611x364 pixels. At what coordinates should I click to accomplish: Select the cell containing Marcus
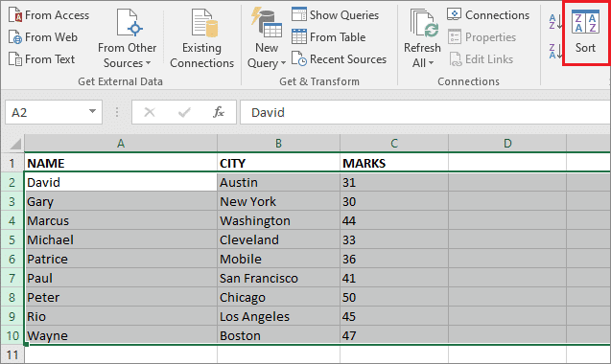[x=121, y=220]
